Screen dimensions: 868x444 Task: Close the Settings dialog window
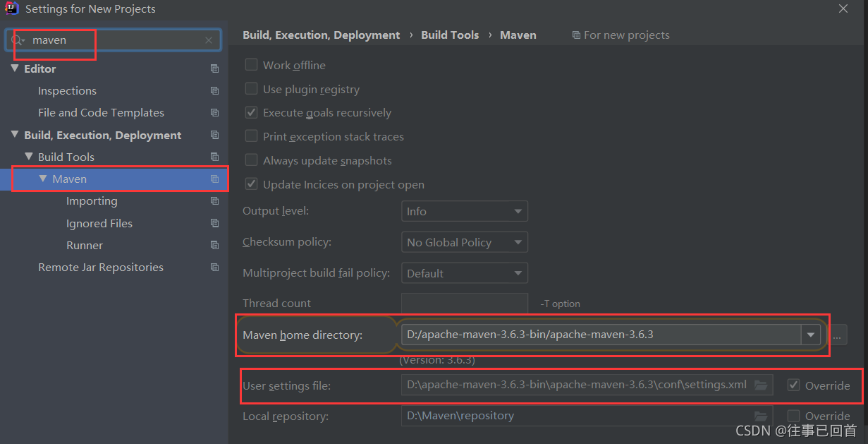(843, 8)
